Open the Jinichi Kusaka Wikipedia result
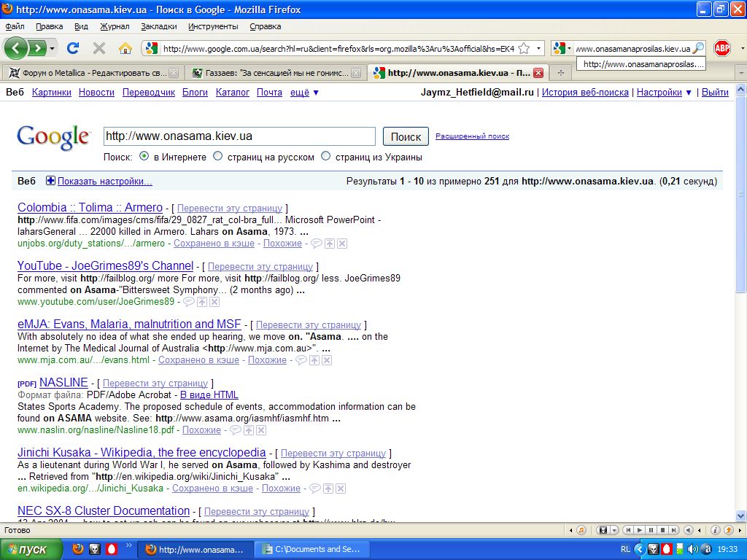This screenshot has height=560, width=747. [142, 453]
